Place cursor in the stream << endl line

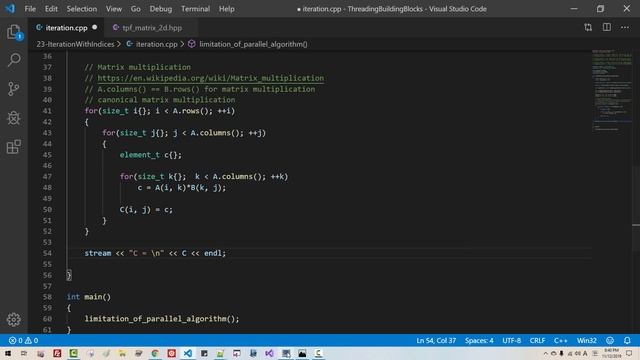point(155,253)
